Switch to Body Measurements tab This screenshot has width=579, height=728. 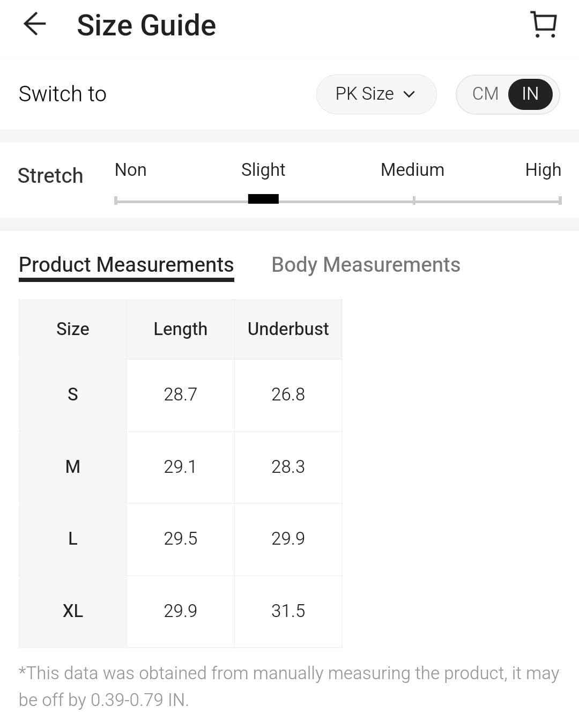point(366,265)
